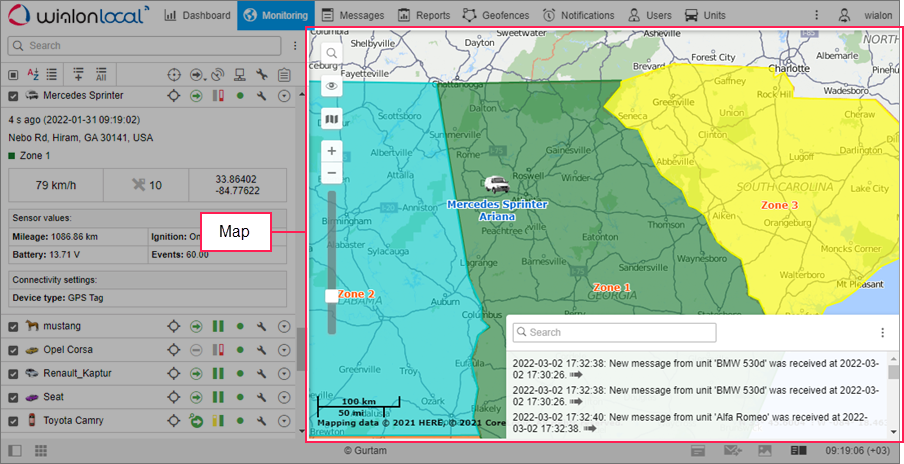
Task: Click Renault_Kaptur data accuracy bars
Action: tap(218, 374)
